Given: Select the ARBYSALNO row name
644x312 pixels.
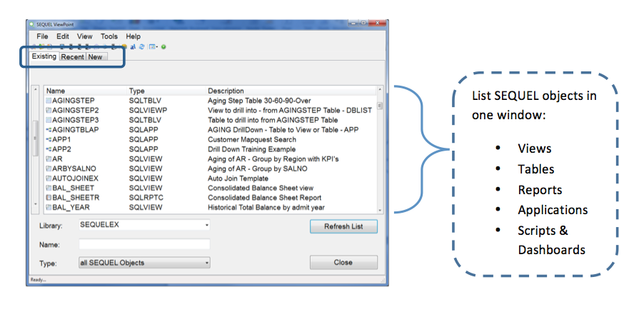Looking at the screenshot, I should coord(74,168).
